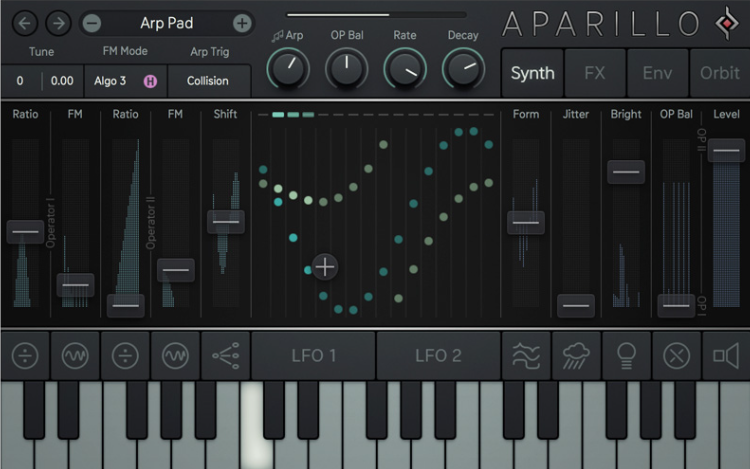Click the Jitter slider handle
Viewport: 750px width, 469px height.
tap(576, 306)
